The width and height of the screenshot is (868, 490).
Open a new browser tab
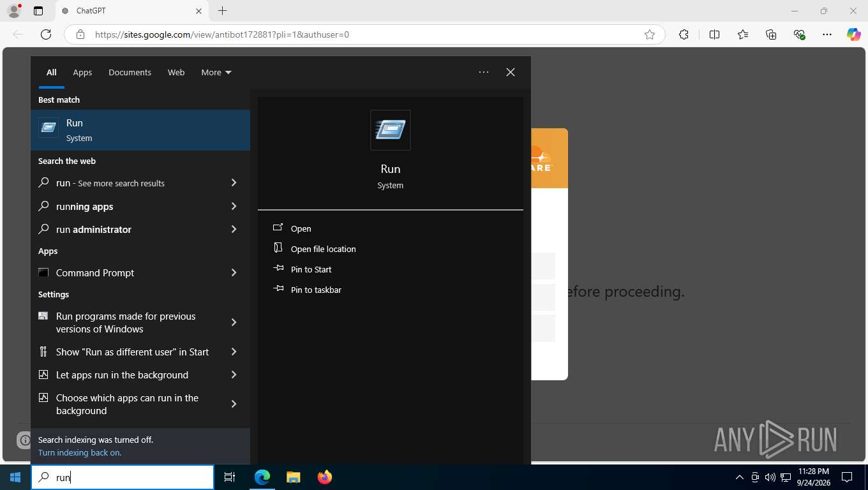tap(222, 11)
